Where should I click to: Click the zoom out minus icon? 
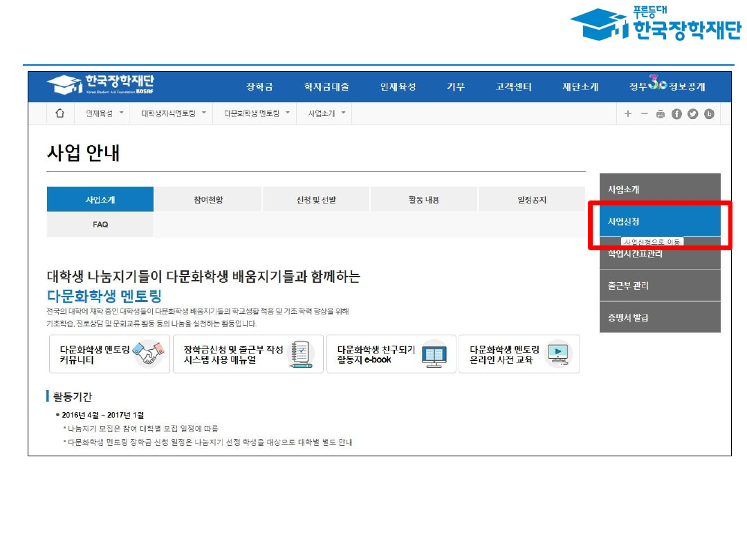[x=644, y=114]
